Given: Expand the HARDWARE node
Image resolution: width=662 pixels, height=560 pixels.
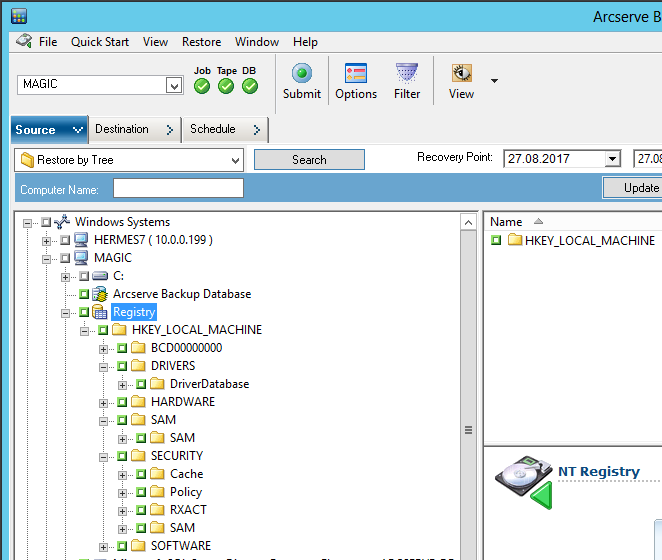Looking at the screenshot, I should [x=103, y=403].
